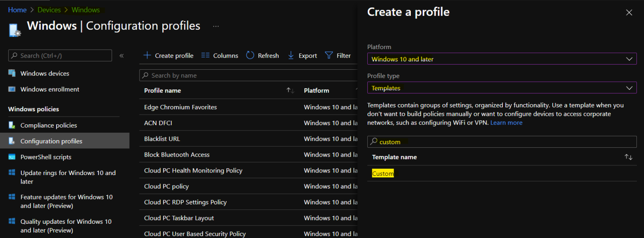644x238 pixels.
Task: Click the Create profile plus icon
Action: coord(147,55)
